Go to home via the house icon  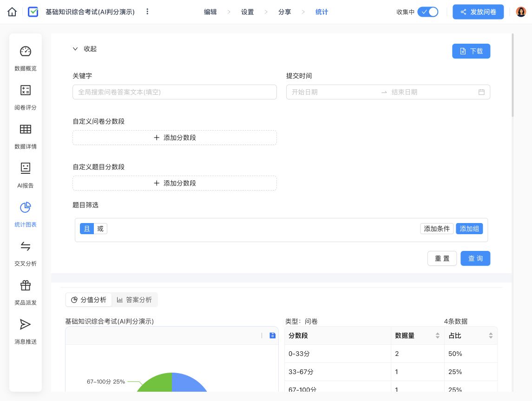click(x=12, y=12)
